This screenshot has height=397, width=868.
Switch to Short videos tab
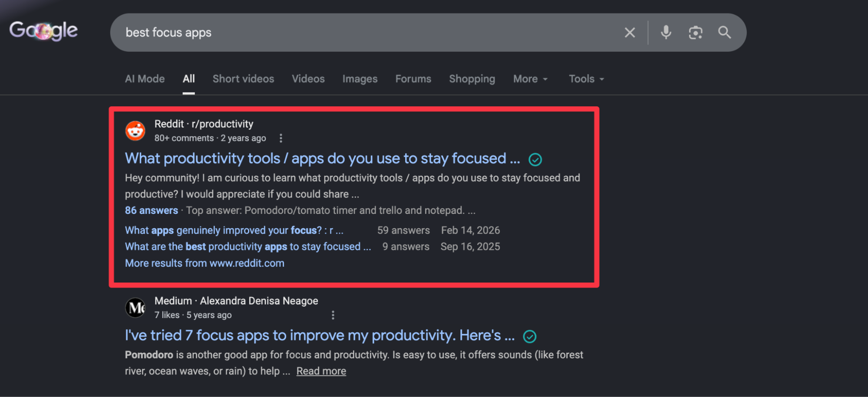243,79
